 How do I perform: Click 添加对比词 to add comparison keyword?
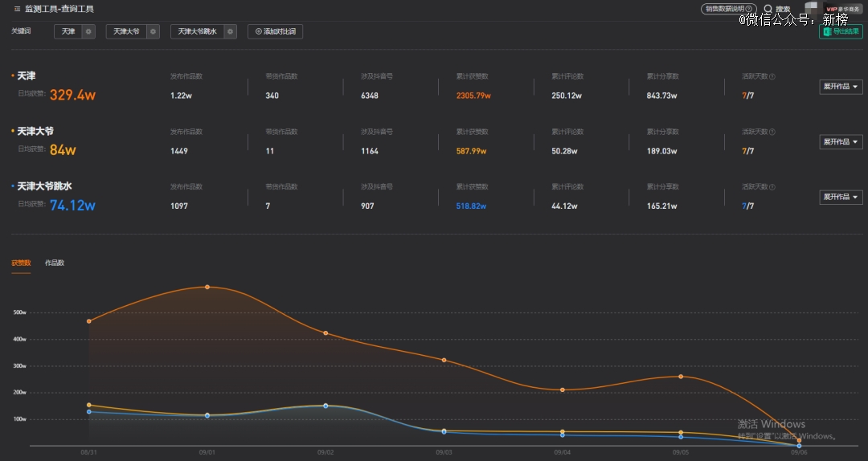(x=276, y=31)
